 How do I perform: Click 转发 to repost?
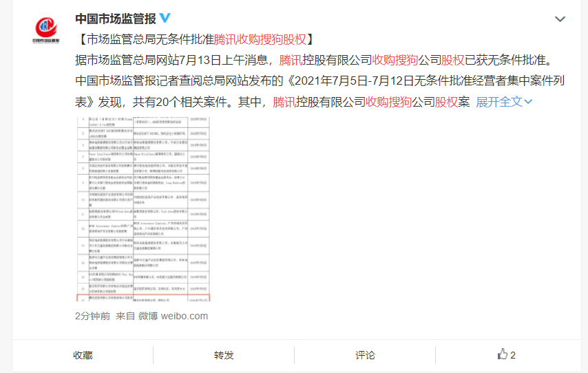[224, 355]
